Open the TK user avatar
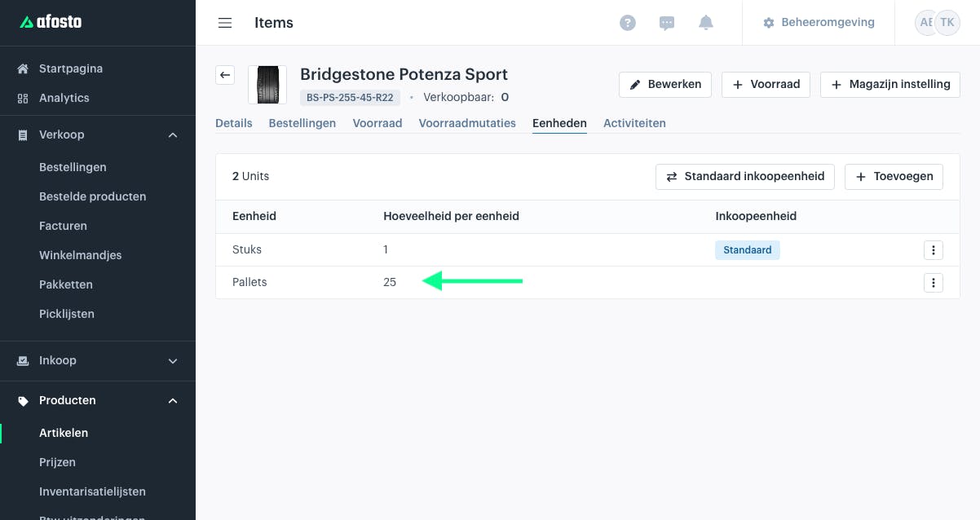 point(947,23)
